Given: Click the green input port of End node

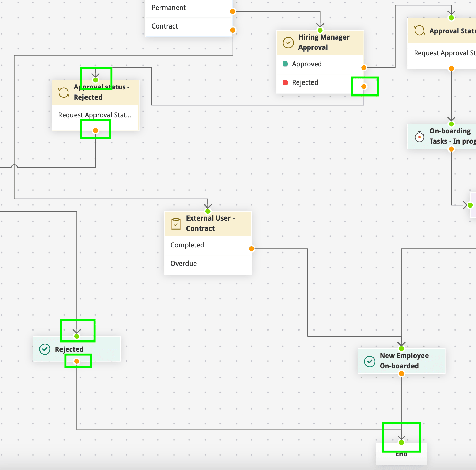Looking at the screenshot, I should click(401, 443).
